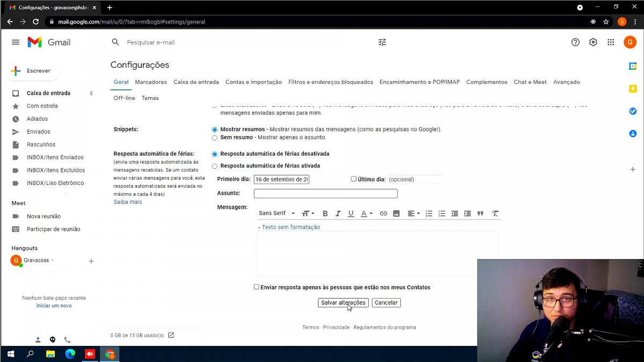This screenshot has height=362, width=644.
Task: Open the text alignment dropdown
Action: pyautogui.click(x=414, y=213)
